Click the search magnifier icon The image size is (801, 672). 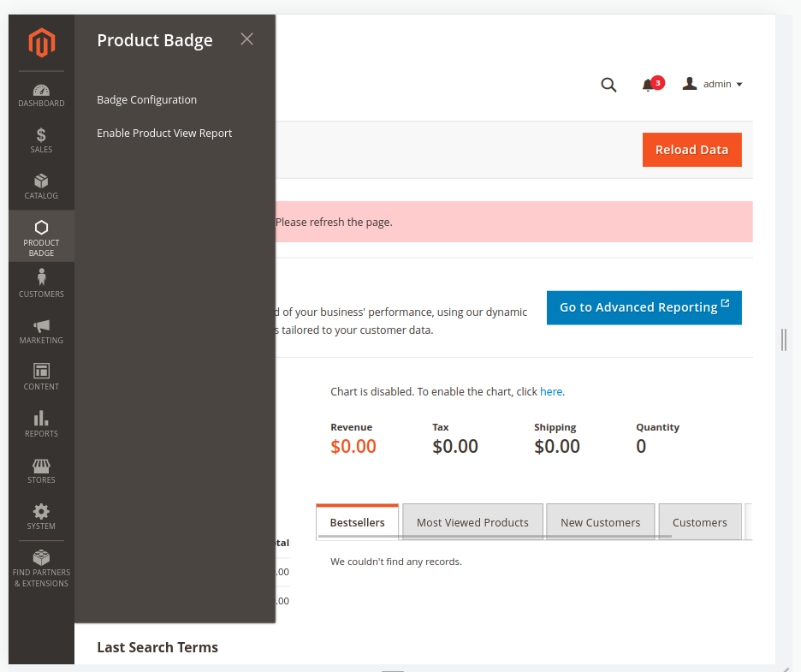coord(608,85)
